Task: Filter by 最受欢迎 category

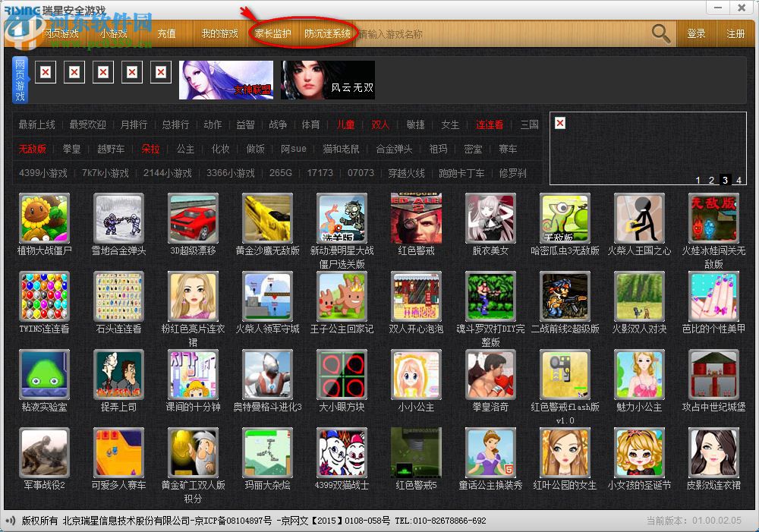Action: [x=87, y=124]
